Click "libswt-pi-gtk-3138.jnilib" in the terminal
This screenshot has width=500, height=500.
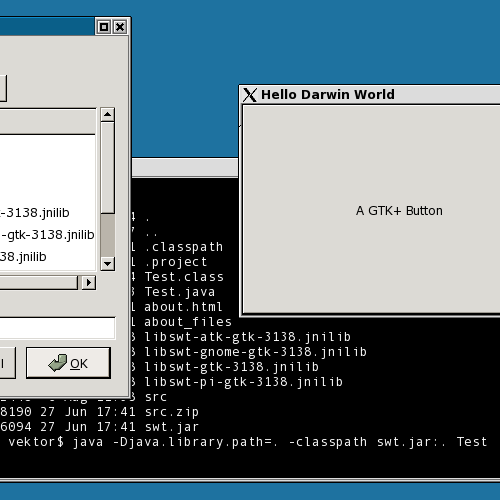[x=244, y=382]
